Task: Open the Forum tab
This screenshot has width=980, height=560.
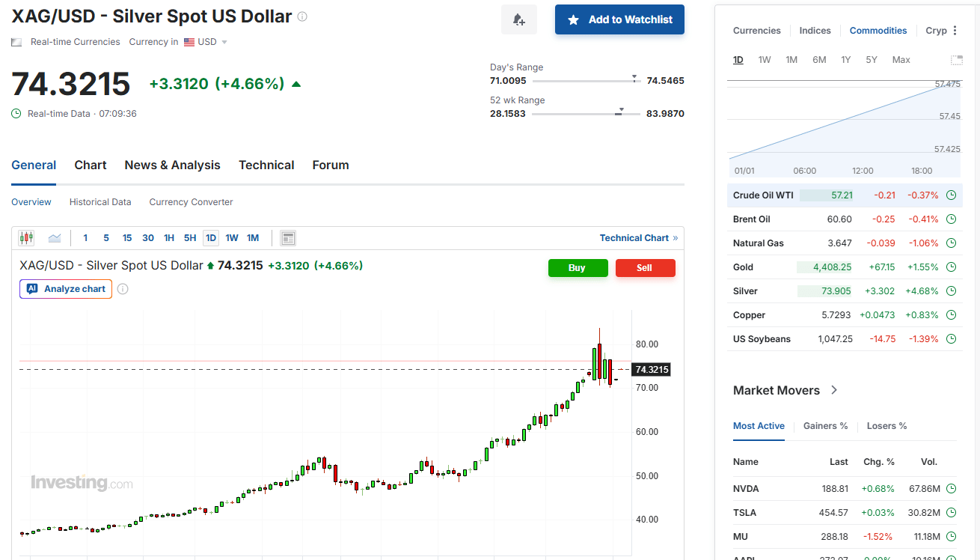Action: coord(331,165)
